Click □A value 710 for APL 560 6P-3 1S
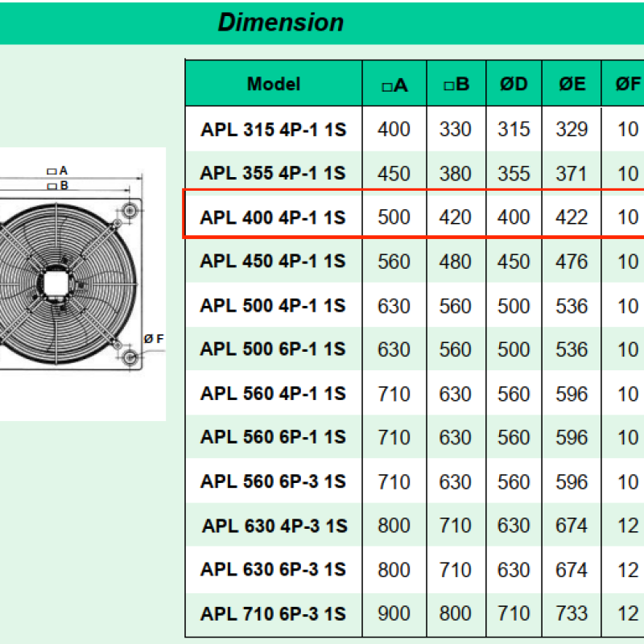The image size is (644, 644). click(x=394, y=481)
